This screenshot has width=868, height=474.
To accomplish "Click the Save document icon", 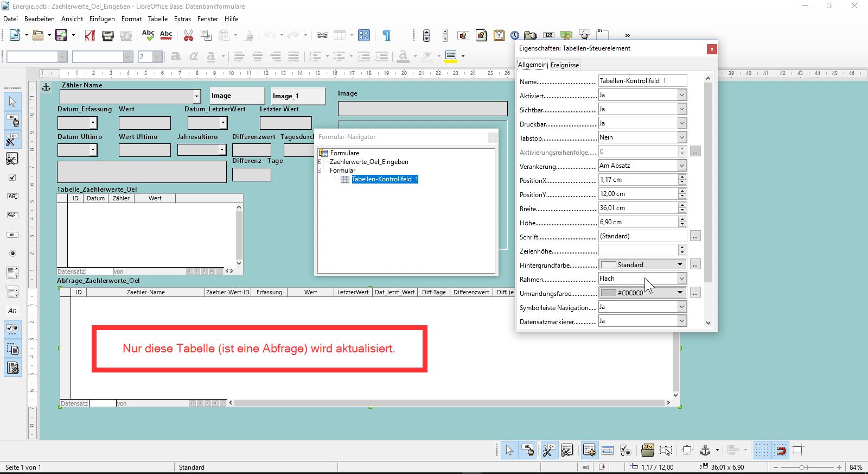I will click(x=61, y=35).
